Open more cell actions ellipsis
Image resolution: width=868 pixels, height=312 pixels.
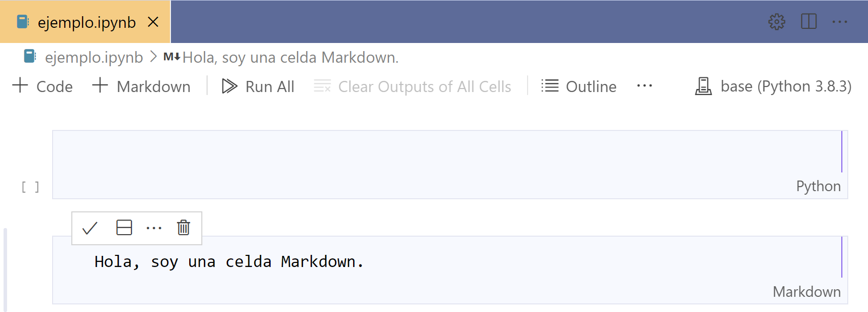[x=154, y=228]
